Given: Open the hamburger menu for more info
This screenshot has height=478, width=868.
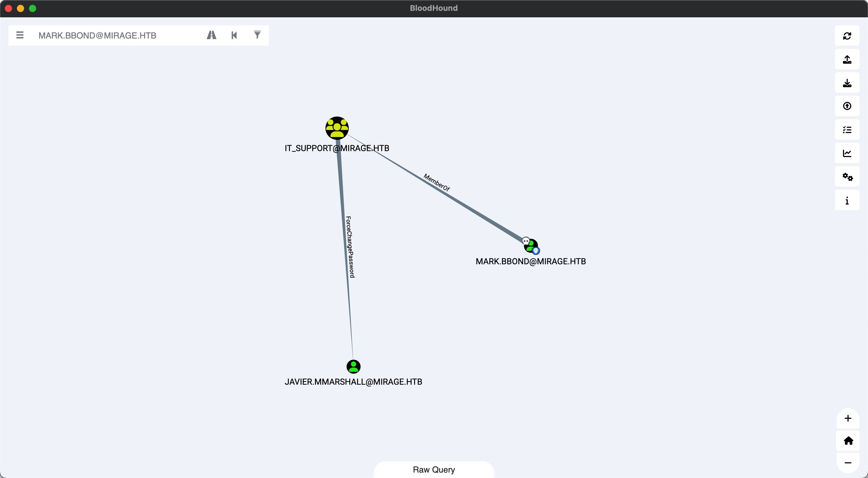Looking at the screenshot, I should [20, 35].
